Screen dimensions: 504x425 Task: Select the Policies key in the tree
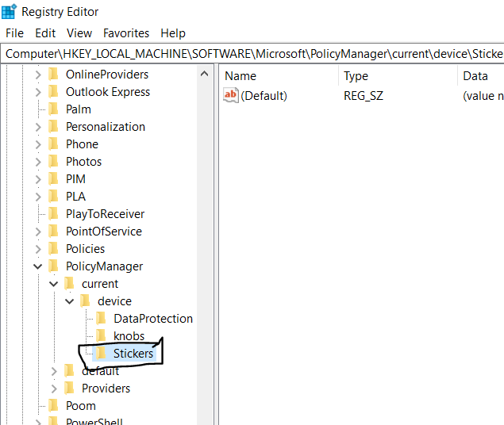pyautogui.click(x=85, y=249)
